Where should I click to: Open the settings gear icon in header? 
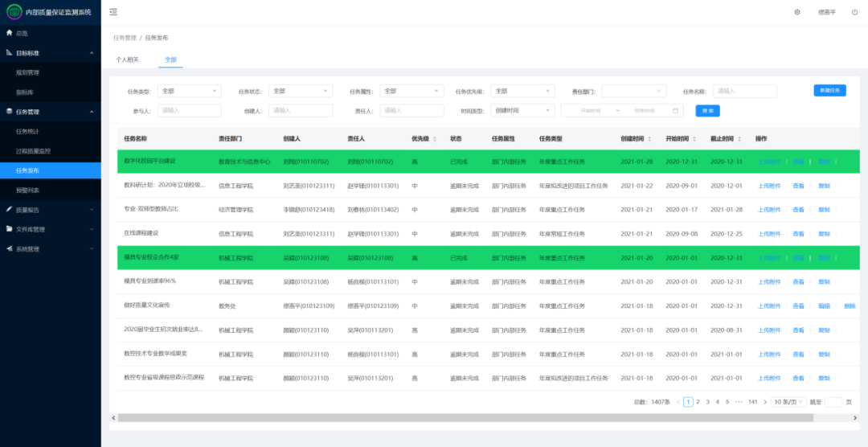point(797,12)
